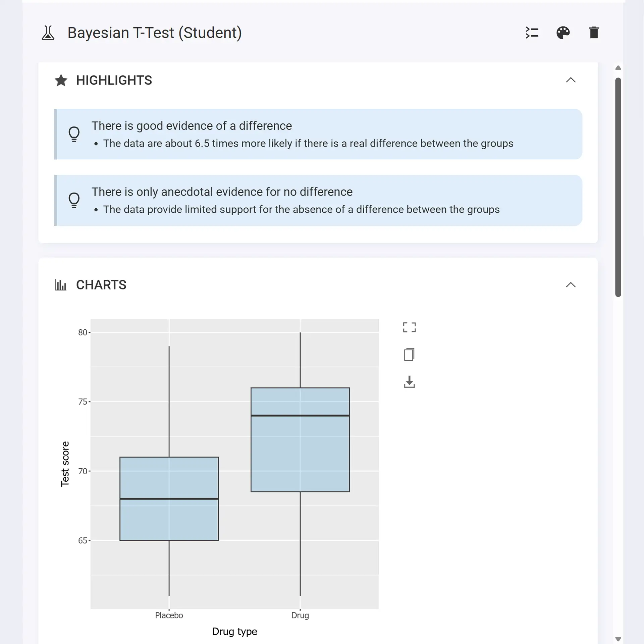Screen dimensions: 644x644
Task: Select the CHARTS section header
Action: (101, 285)
